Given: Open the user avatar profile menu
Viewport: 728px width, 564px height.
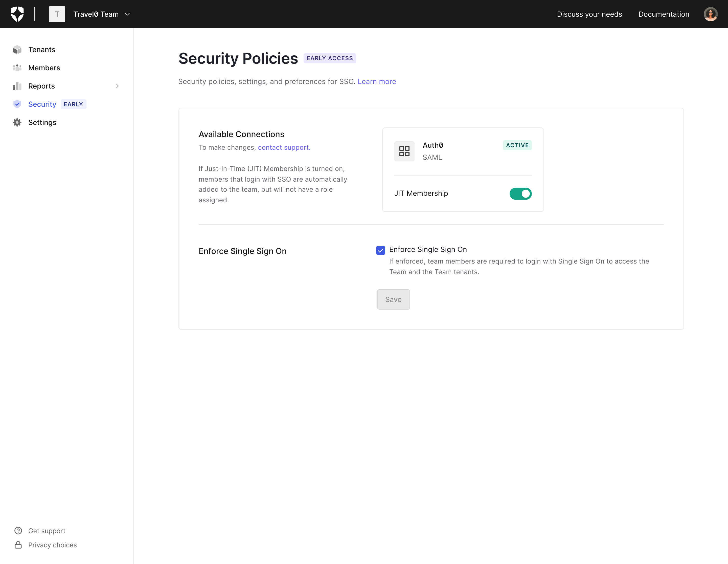Looking at the screenshot, I should pos(710,14).
